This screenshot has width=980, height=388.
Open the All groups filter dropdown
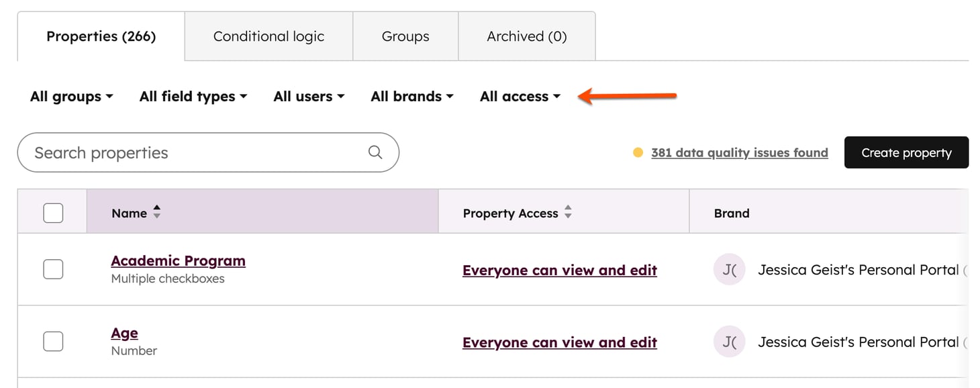[71, 97]
